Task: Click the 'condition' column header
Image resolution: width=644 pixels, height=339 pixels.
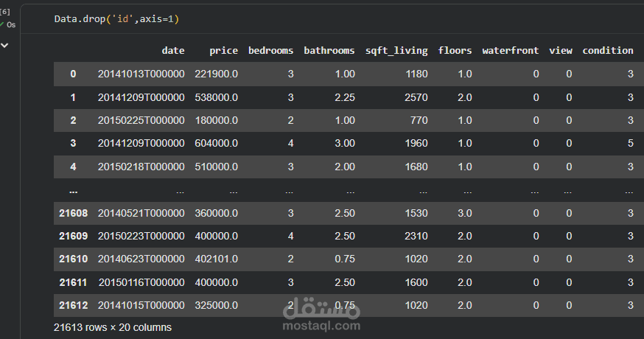Action: [608, 51]
